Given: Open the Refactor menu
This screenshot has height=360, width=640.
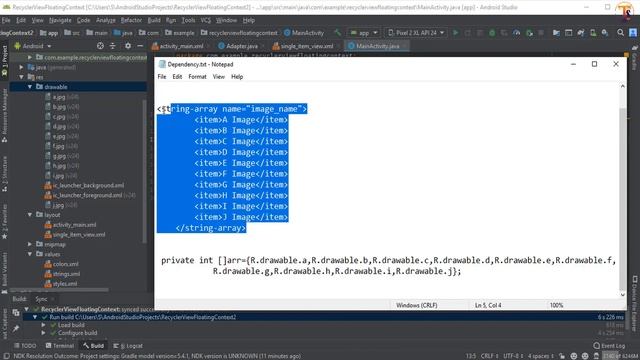Looking at the screenshot, I should click(x=131, y=20).
